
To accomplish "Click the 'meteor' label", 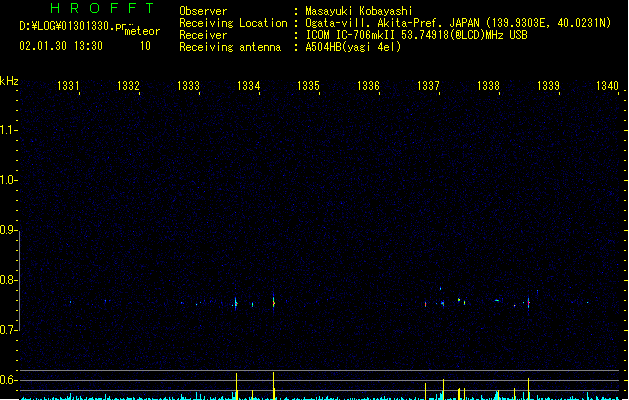I will 142,31.
